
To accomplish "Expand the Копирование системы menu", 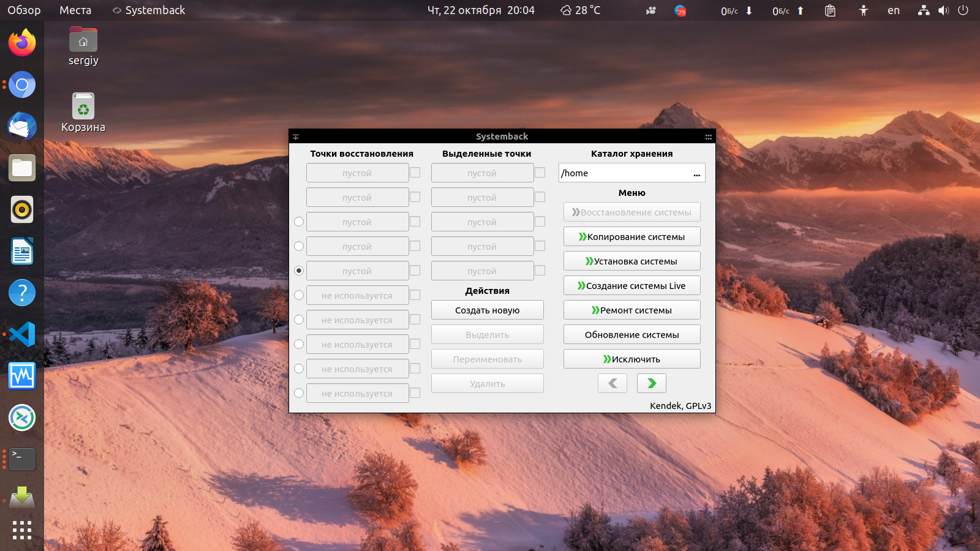I will point(632,236).
